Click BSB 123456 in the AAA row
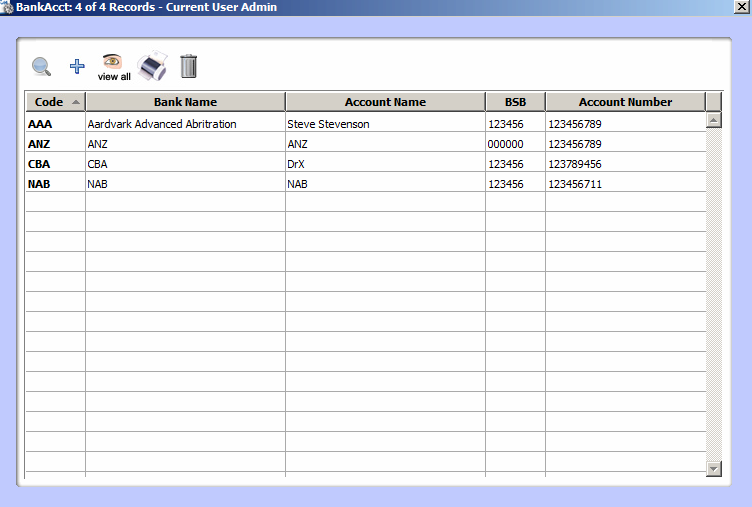The height and width of the screenshot is (507, 752). [x=515, y=124]
